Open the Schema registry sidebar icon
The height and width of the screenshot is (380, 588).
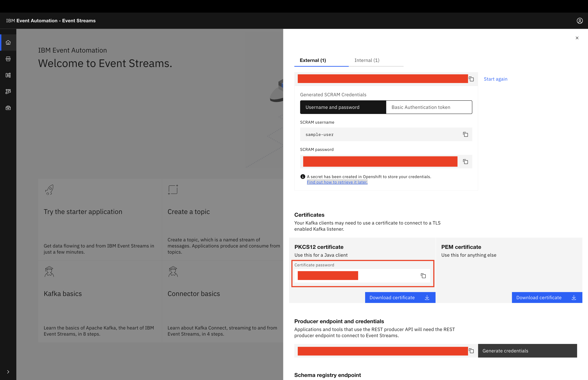(x=8, y=75)
